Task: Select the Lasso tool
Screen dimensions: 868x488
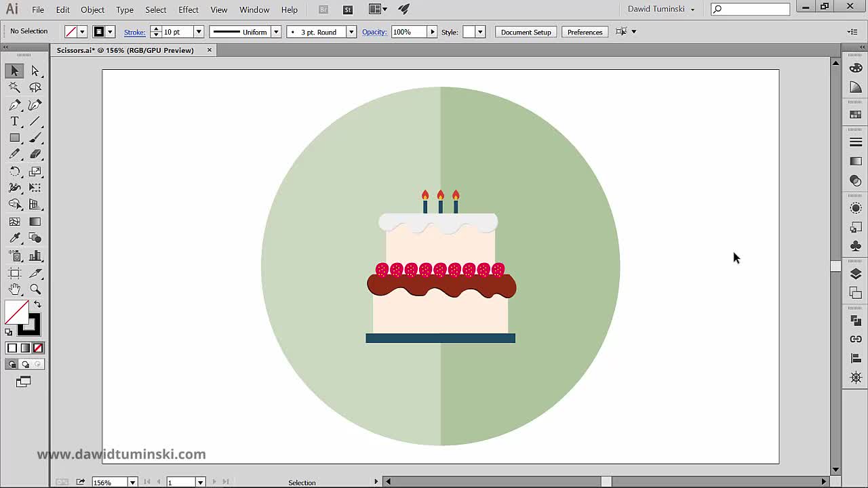Action: tap(35, 87)
